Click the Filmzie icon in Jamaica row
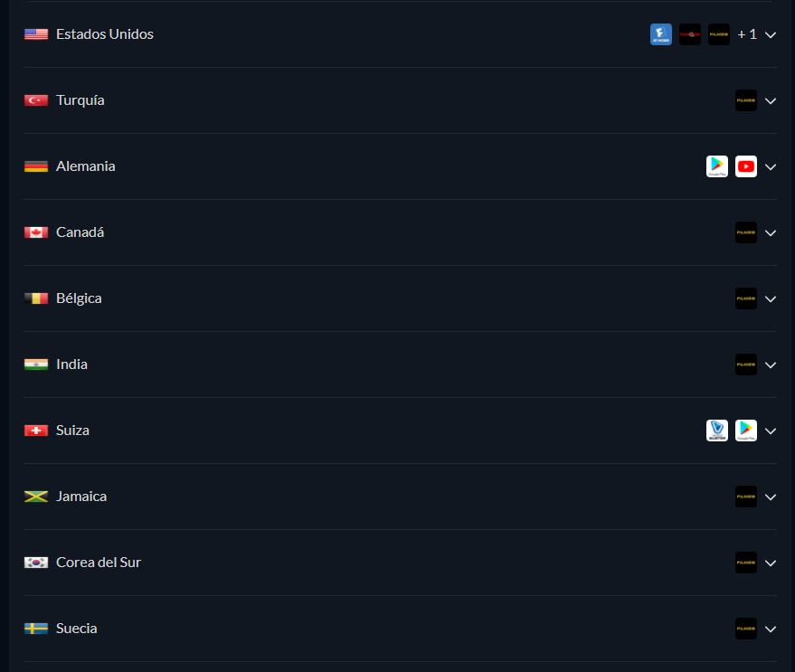795x672 pixels. [x=746, y=497]
